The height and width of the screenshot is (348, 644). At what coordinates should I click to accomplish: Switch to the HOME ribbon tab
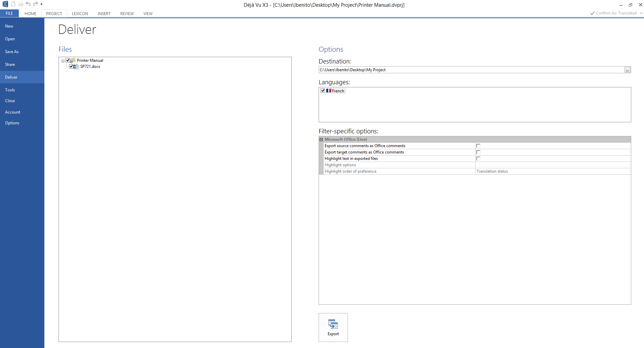(30, 13)
